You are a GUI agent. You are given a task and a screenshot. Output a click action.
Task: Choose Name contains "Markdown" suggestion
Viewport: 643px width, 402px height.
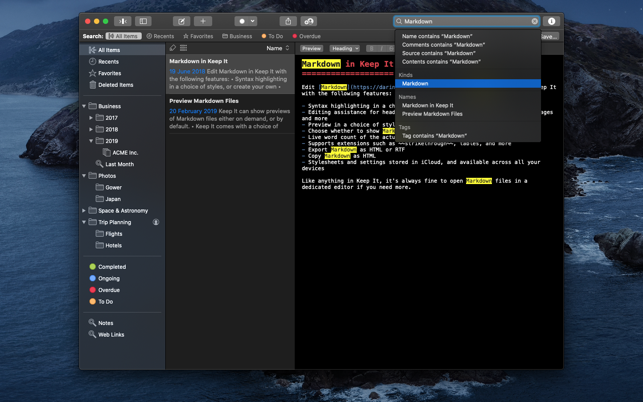468,36
